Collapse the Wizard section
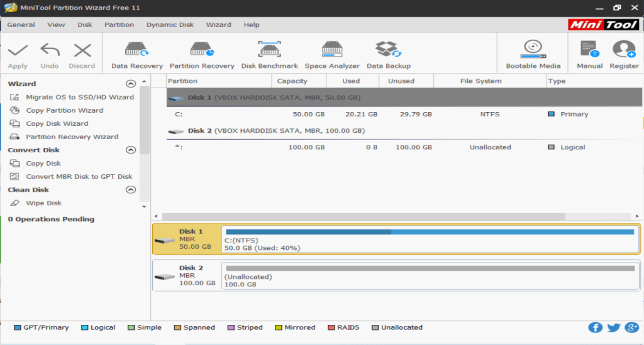 (x=131, y=84)
